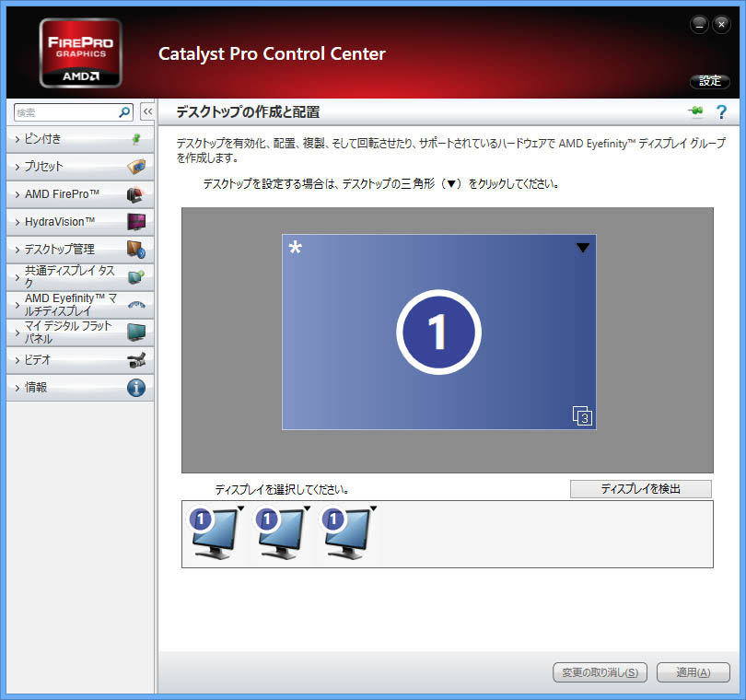Open the leftmost monitor's triangle dropdown
Image resolution: width=746 pixels, height=700 pixels.
pos(241,508)
